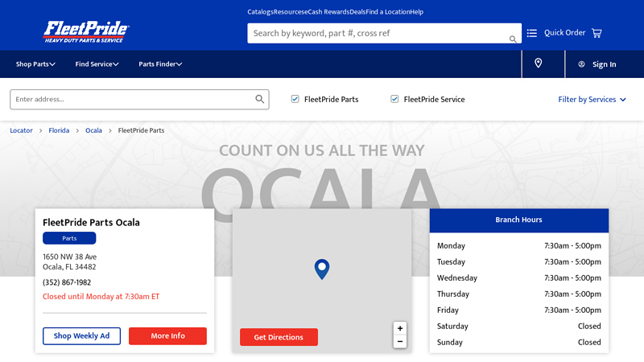
Task: Click the location pin icon in navbar
Action: pos(539,64)
